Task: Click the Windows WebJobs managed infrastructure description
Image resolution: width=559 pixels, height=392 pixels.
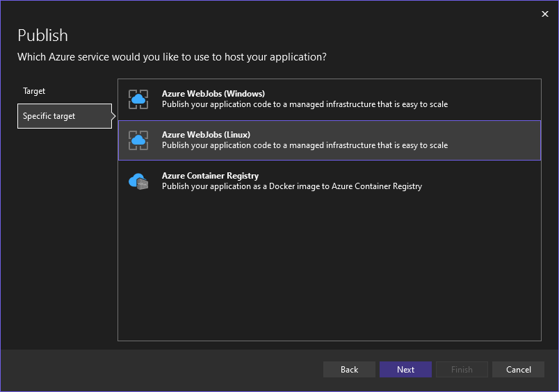Action: click(x=305, y=104)
